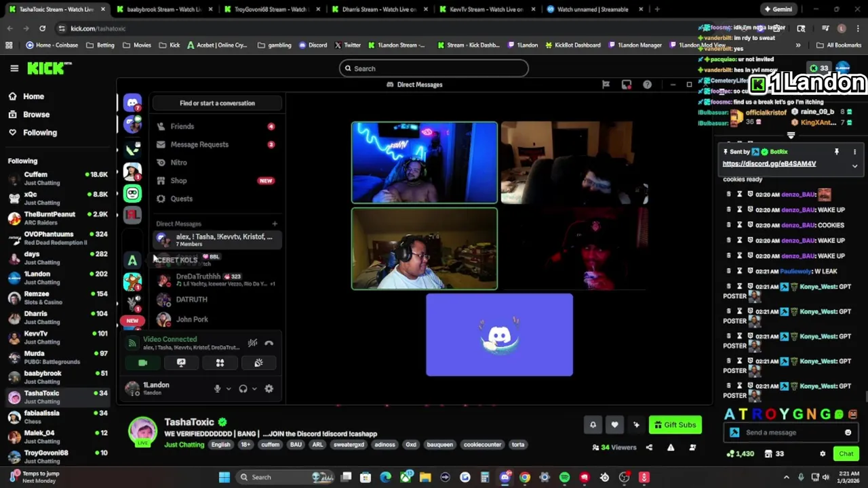Open the Kick hamburger menu
Viewport: 868px width, 488px height.
click(x=14, y=68)
